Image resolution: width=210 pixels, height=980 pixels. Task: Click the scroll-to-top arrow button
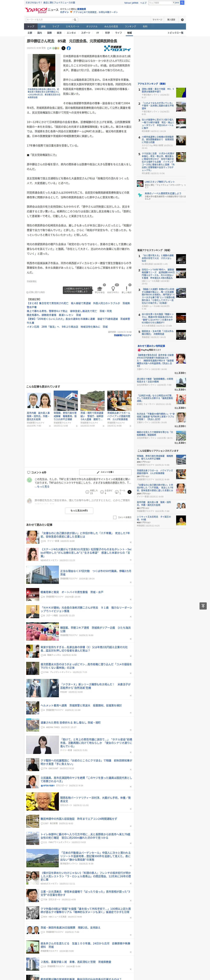[203, 606]
